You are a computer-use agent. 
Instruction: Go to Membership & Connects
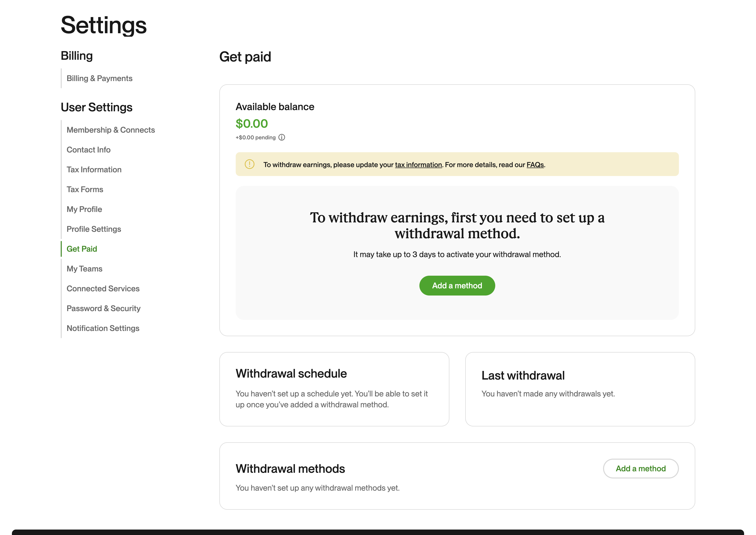click(111, 130)
